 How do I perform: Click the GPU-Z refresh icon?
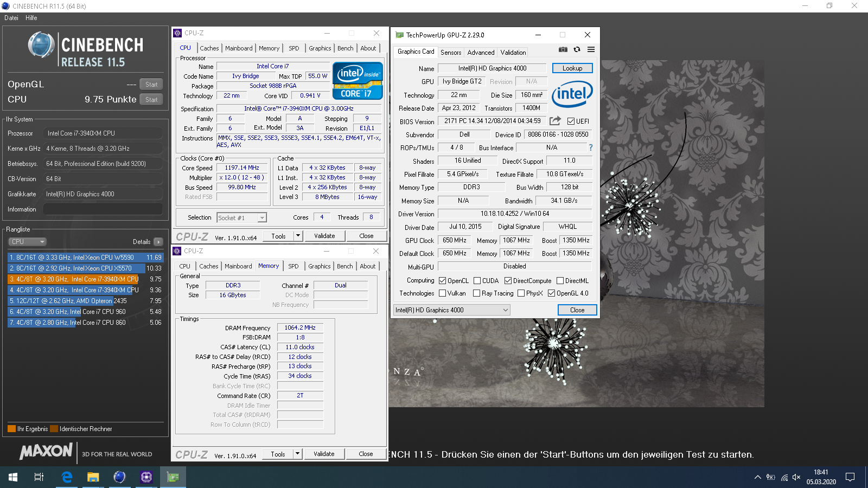coord(577,49)
